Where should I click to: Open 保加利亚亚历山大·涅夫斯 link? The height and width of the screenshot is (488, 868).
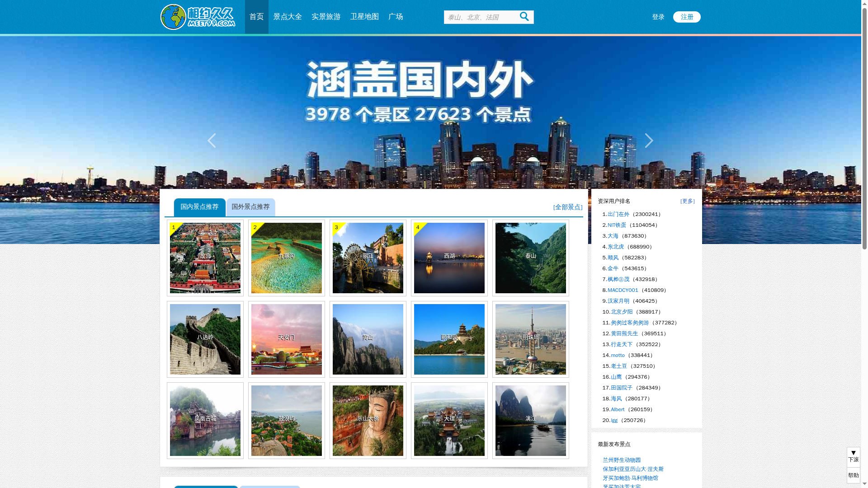pyautogui.click(x=633, y=469)
